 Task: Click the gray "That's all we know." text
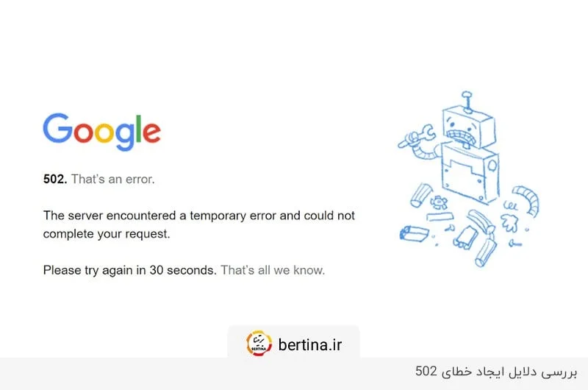pyautogui.click(x=273, y=270)
